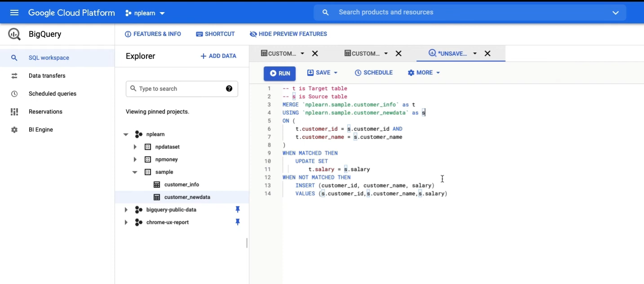Click the UPDATE SET line in editor
644x284 pixels.
[x=312, y=161]
